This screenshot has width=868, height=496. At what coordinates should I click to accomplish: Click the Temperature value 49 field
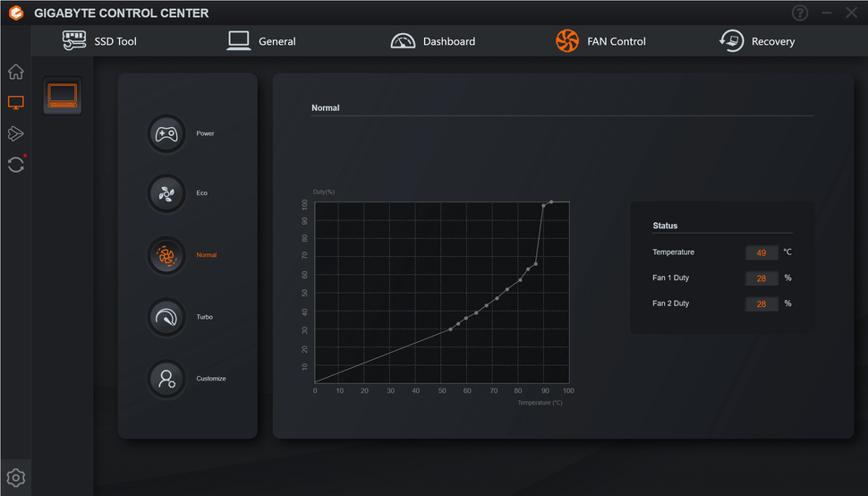762,252
